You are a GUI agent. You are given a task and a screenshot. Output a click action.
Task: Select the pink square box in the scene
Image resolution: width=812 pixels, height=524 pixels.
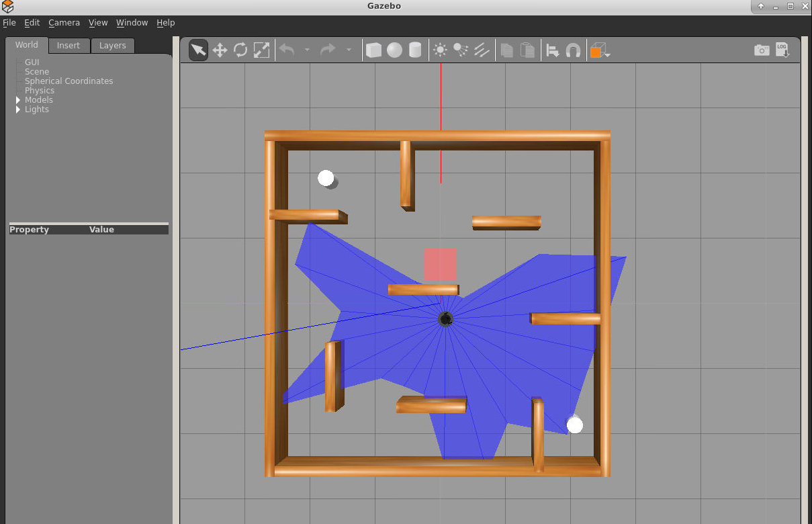(x=440, y=264)
